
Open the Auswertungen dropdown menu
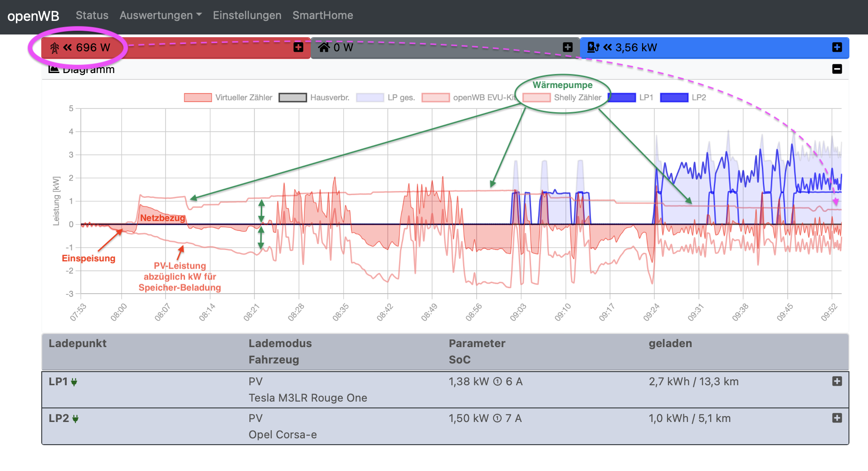(x=161, y=15)
